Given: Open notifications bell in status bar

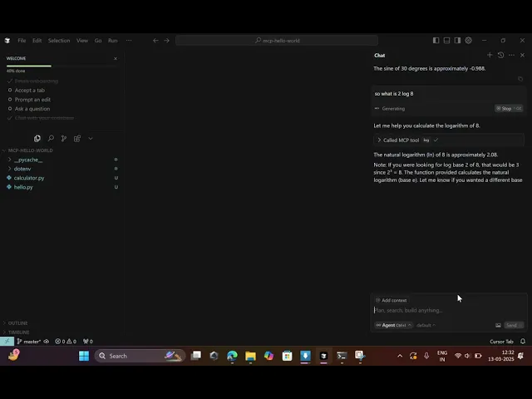Looking at the screenshot, I should point(523,342).
